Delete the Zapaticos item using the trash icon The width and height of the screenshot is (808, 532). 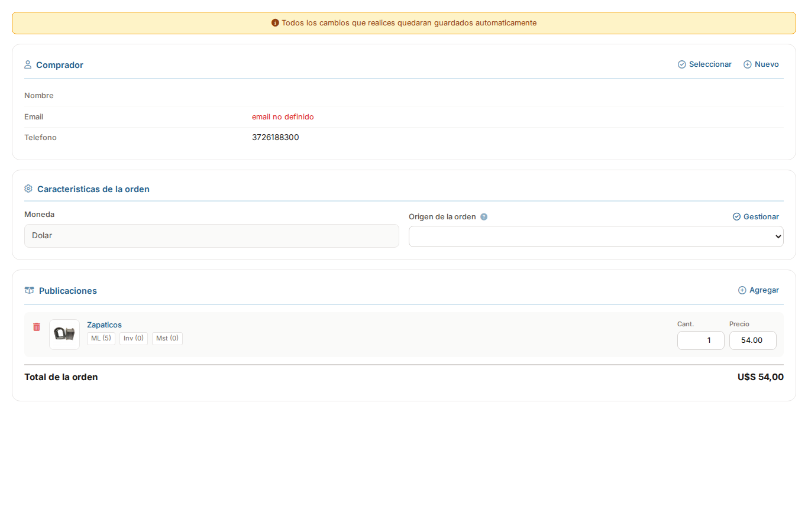pyautogui.click(x=37, y=326)
